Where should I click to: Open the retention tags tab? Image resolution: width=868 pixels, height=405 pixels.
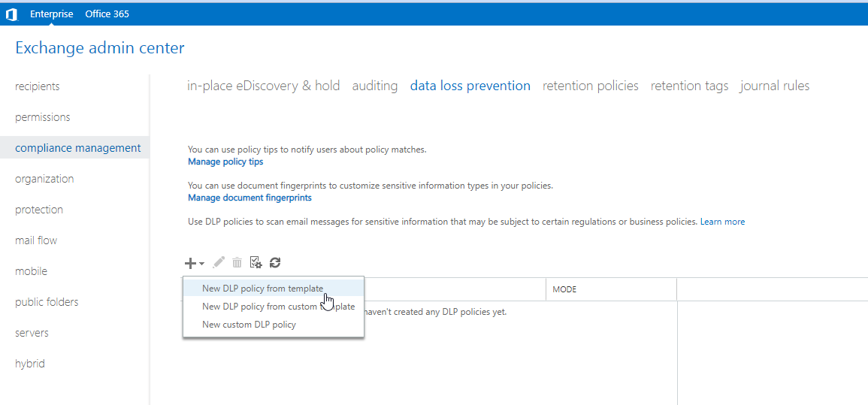(x=689, y=86)
